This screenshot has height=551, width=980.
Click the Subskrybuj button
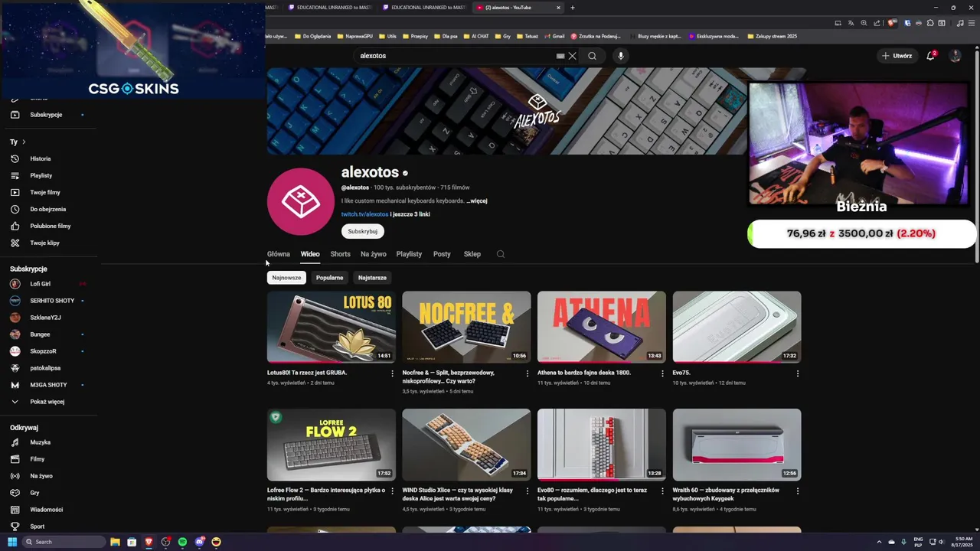click(x=363, y=231)
